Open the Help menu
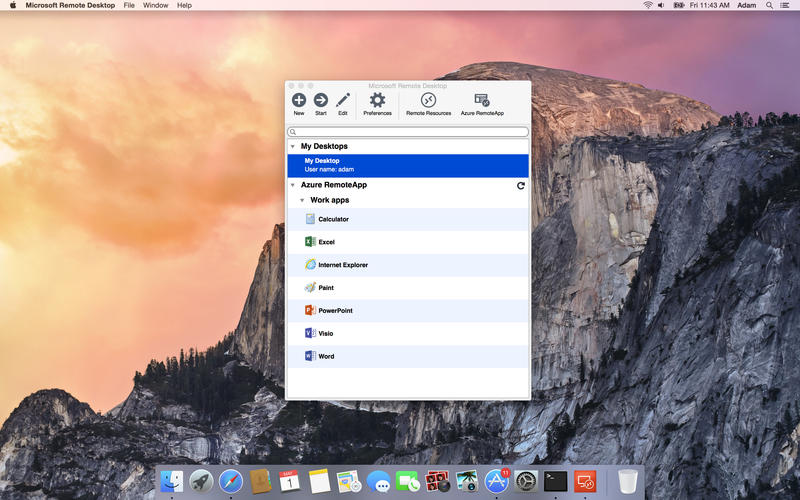Viewport: 800px width, 500px height. coord(184,5)
